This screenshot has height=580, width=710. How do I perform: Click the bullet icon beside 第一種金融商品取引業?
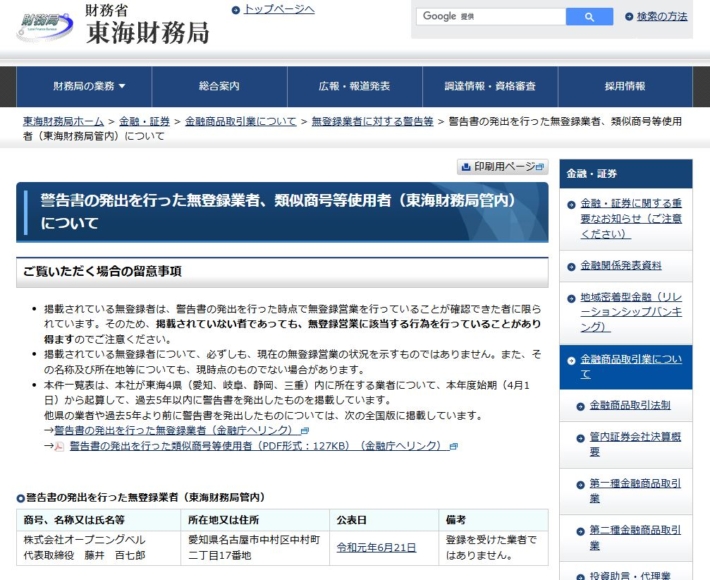(580, 485)
